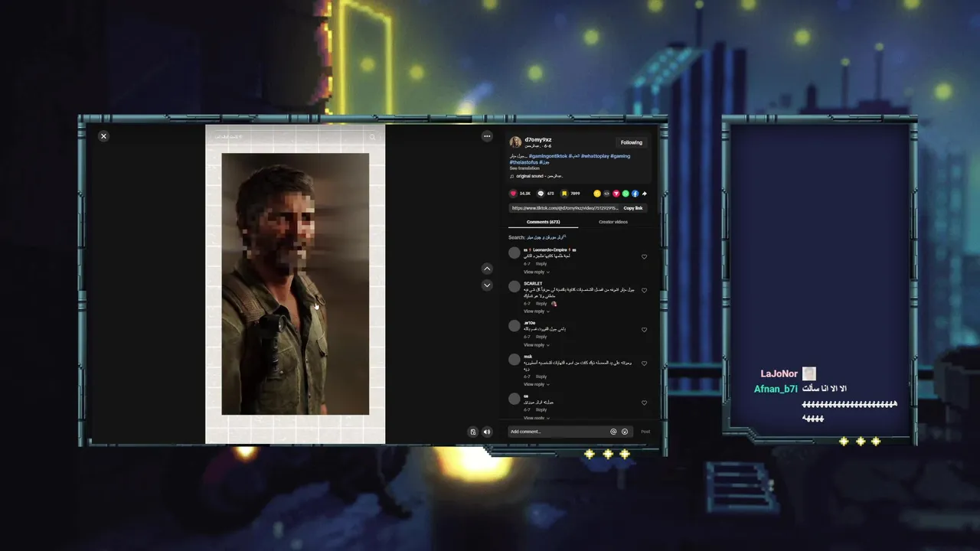The image size is (980, 551).
Task: Like the msk comment
Action: (x=644, y=364)
